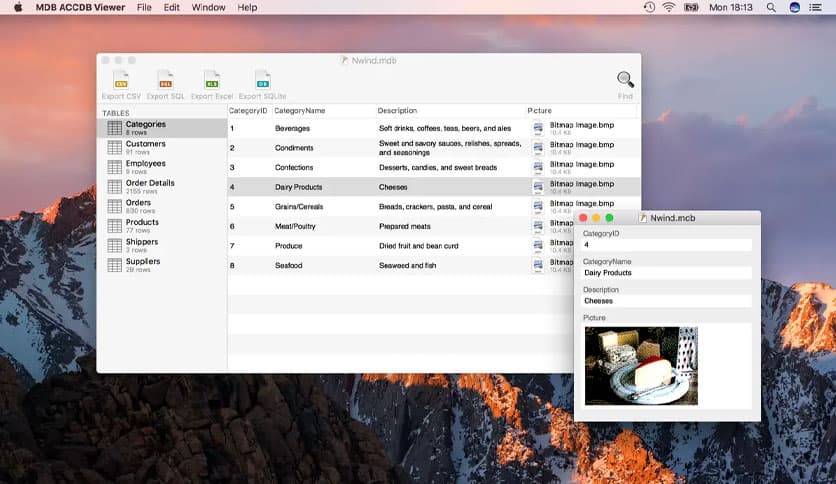
Task: Open Time Machine menu bar icon
Action: [649, 7]
